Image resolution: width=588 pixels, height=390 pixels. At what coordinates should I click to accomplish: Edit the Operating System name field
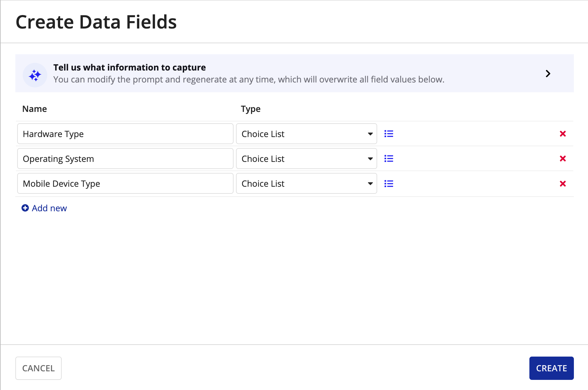point(125,159)
